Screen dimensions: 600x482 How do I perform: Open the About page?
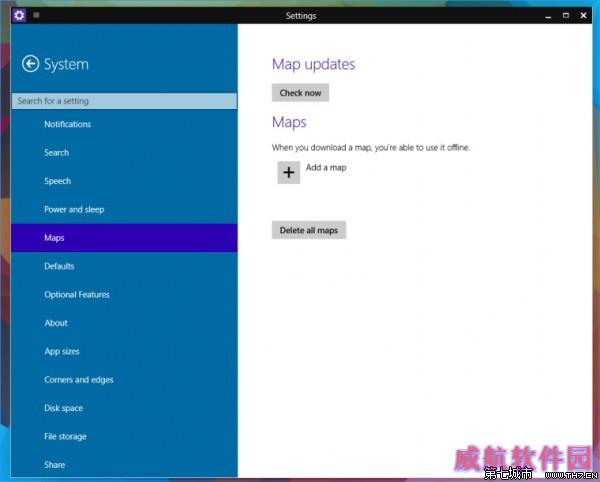[x=124, y=323]
